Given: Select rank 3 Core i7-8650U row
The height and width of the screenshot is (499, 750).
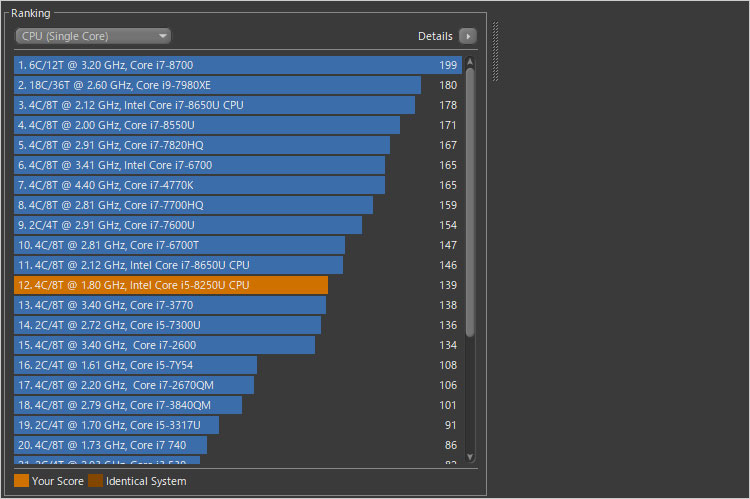Looking at the screenshot, I should (x=238, y=105).
